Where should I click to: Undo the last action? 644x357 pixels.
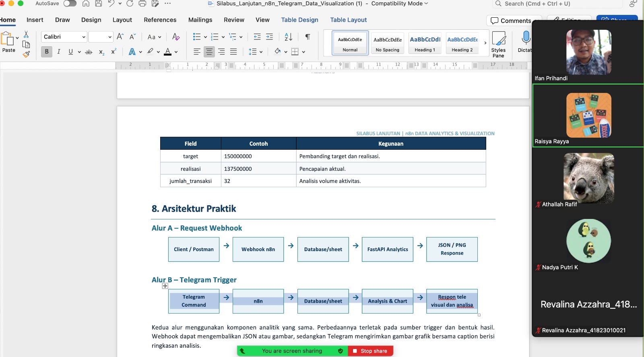tap(111, 4)
